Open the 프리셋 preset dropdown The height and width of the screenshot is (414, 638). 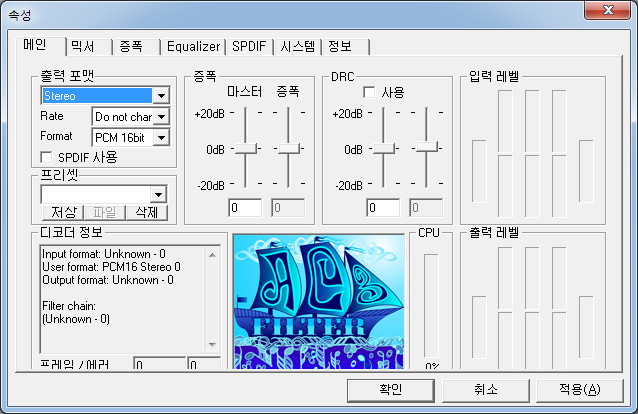[158, 194]
